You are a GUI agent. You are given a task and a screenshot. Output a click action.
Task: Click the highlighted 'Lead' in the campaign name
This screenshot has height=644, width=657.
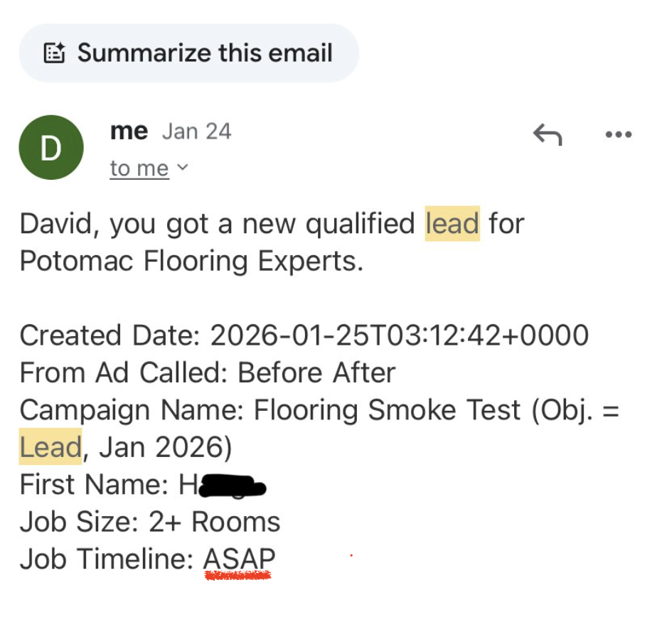(50, 446)
